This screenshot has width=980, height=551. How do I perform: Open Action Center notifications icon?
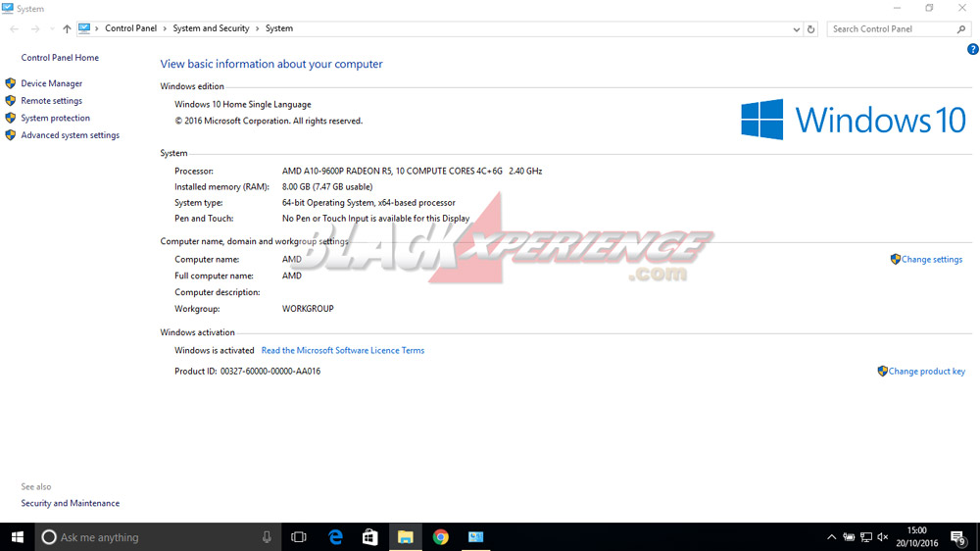pyautogui.click(x=958, y=537)
